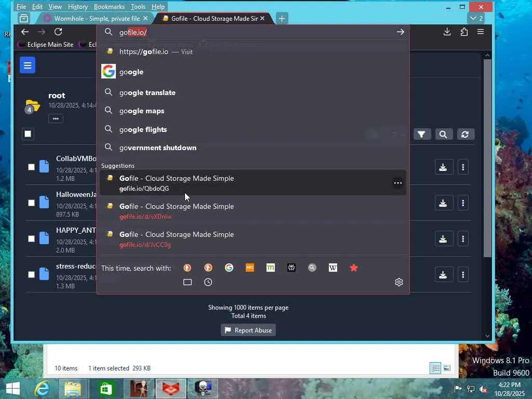This screenshot has height=399, width=532.
Task: Open a new tab with plus button
Action: (x=282, y=18)
